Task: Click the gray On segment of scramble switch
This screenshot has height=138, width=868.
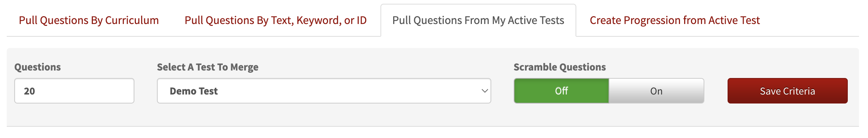Action: pos(656,91)
